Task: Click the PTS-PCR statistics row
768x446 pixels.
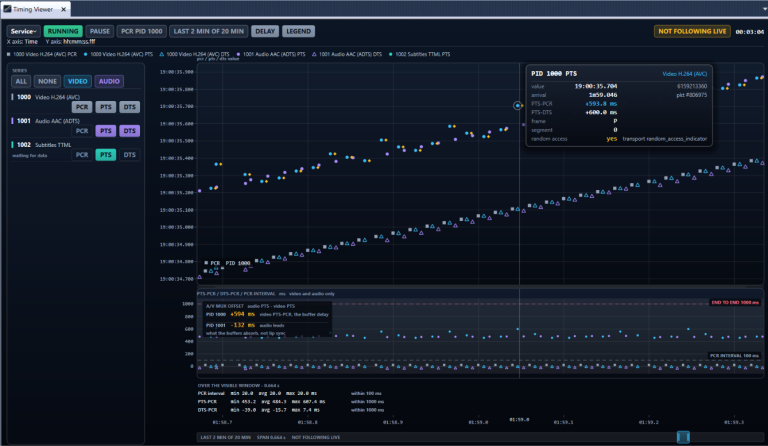Action: point(291,401)
